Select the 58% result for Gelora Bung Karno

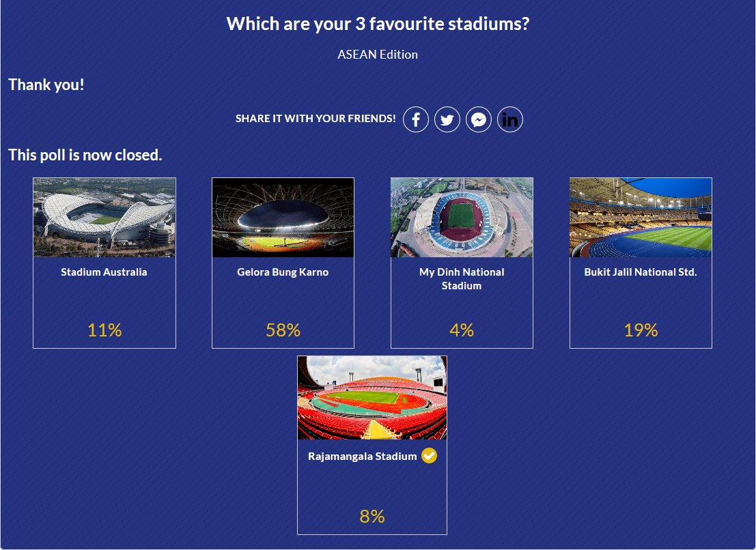[283, 330]
